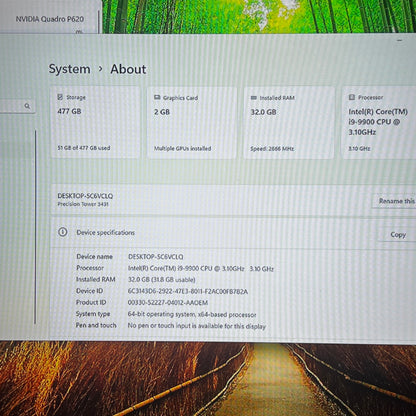Click the DESKTOP-SC6VCLQ Precision Tower header
The height and width of the screenshot is (416, 416).
(85, 199)
